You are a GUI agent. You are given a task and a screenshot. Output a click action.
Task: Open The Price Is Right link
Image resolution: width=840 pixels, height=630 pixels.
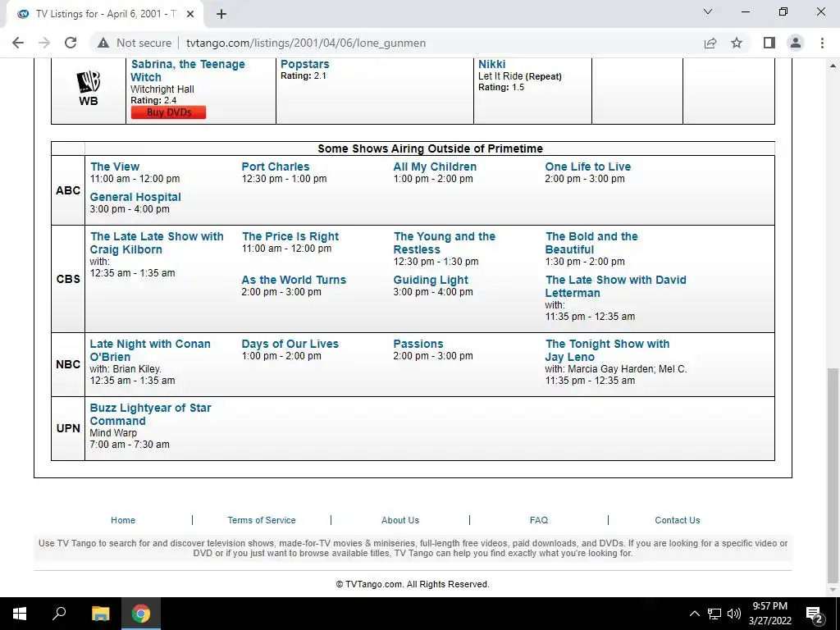[x=290, y=236]
